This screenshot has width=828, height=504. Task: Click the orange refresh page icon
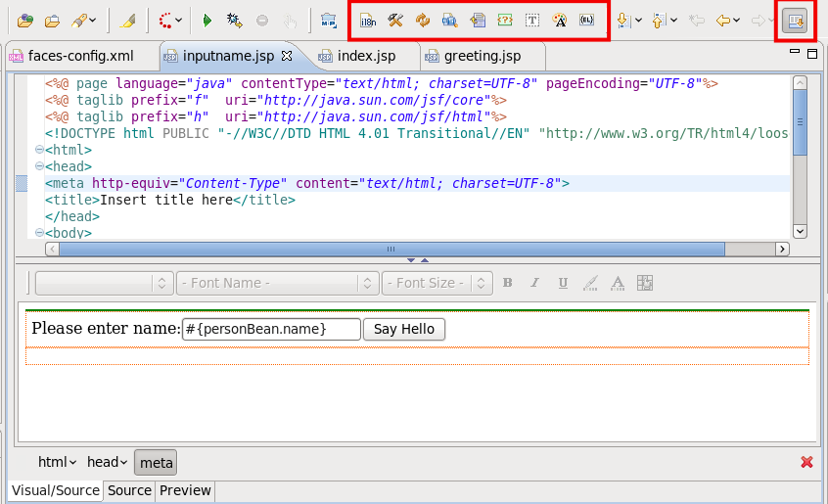click(x=423, y=20)
